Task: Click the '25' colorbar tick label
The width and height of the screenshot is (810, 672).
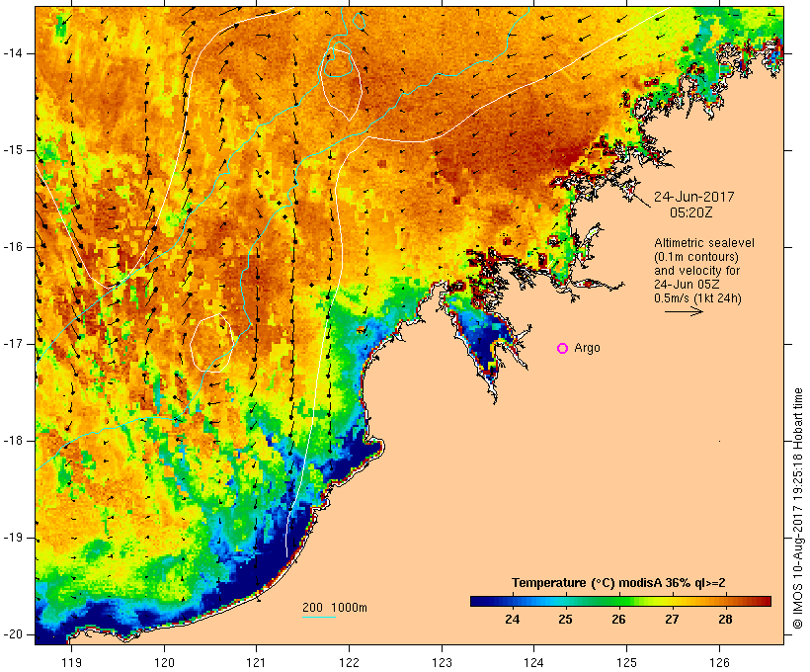Action: (x=565, y=620)
